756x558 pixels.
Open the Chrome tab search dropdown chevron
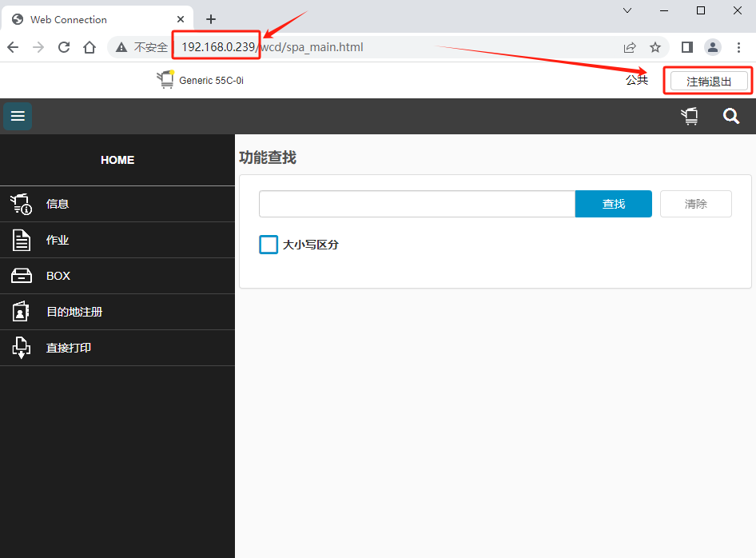(x=627, y=11)
